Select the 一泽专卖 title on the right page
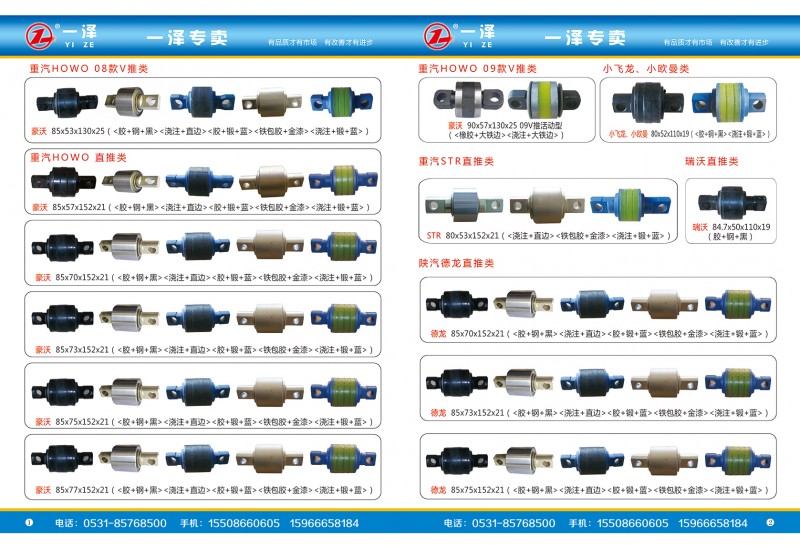This screenshot has width=800, height=546. tap(585, 38)
